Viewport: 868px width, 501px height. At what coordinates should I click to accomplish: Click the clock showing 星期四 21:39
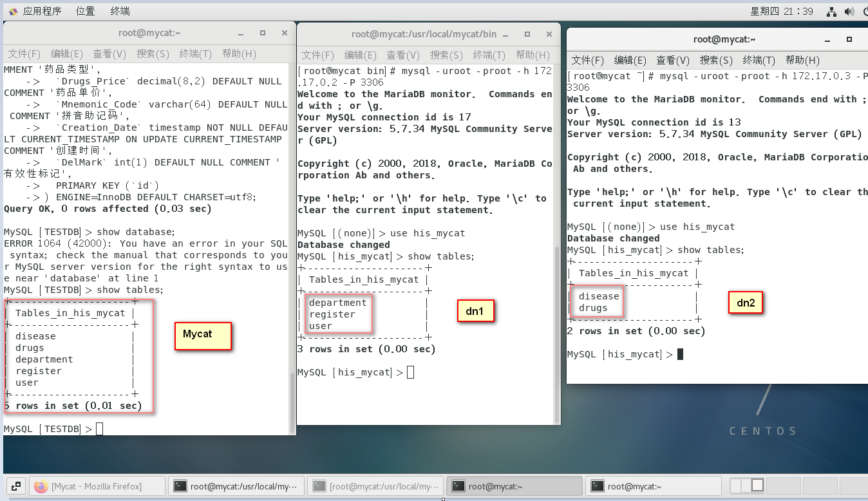click(782, 11)
